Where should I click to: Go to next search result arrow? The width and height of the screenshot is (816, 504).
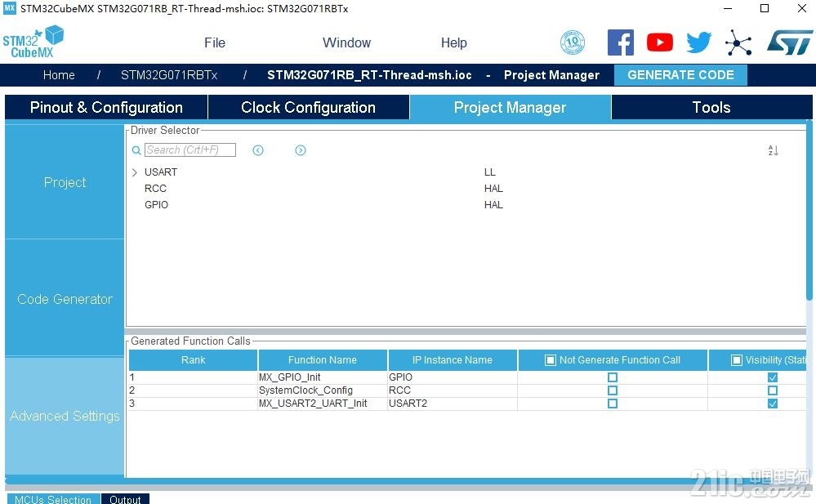pos(301,150)
